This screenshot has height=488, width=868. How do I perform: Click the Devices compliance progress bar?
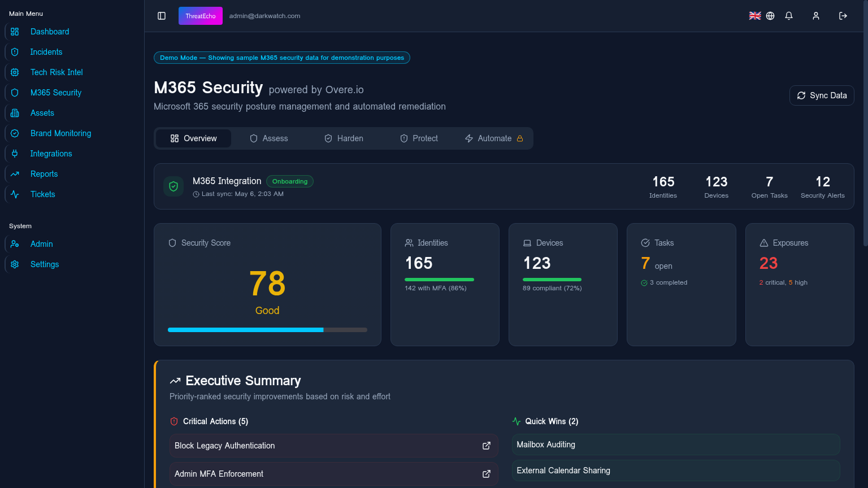pos(552,280)
